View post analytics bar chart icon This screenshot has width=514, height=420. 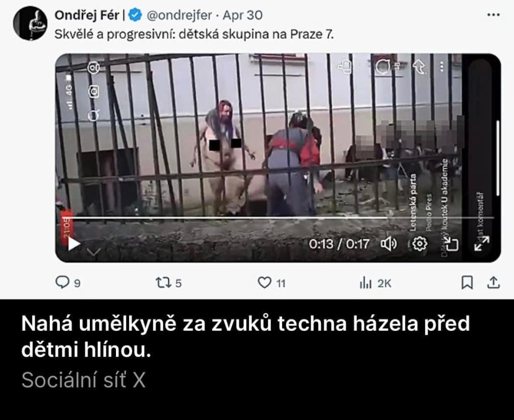[365, 283]
